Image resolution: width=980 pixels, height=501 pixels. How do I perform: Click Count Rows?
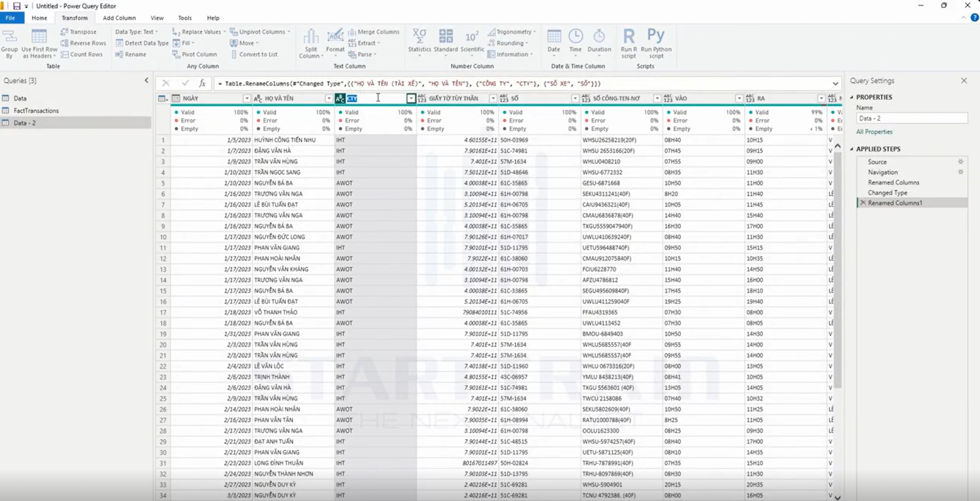coord(82,54)
